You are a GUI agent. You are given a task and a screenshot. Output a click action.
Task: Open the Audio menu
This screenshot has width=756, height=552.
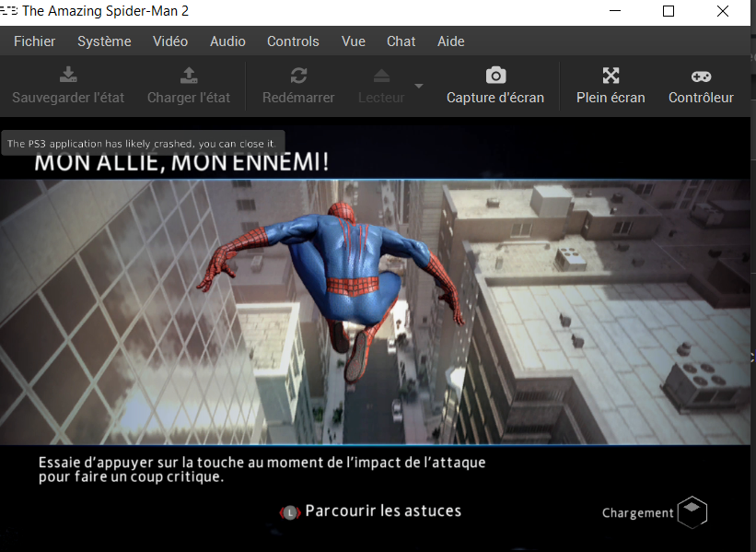coord(227,41)
